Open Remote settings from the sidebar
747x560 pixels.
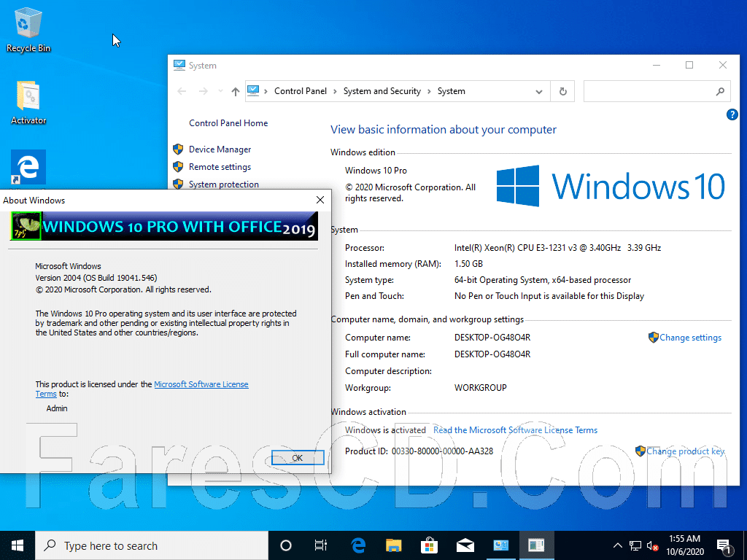[220, 167]
